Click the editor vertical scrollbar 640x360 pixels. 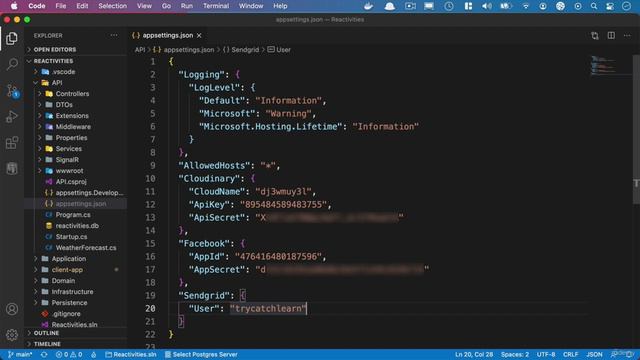(x=636, y=129)
